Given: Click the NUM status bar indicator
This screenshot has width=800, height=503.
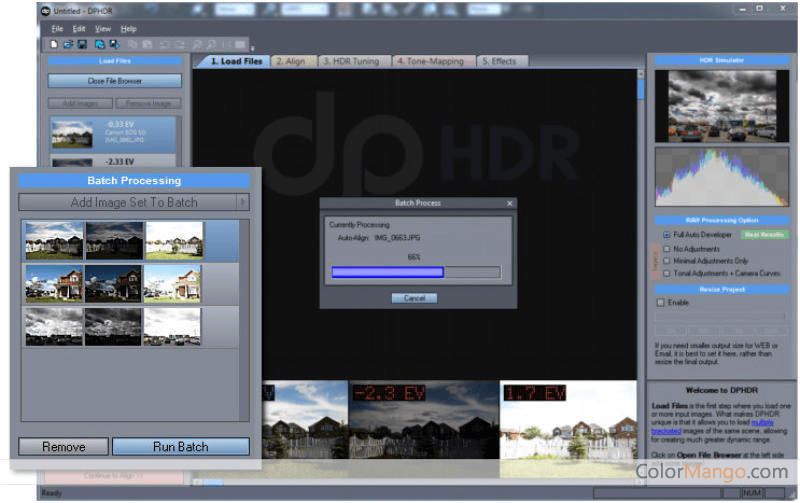Looking at the screenshot, I should point(752,493).
